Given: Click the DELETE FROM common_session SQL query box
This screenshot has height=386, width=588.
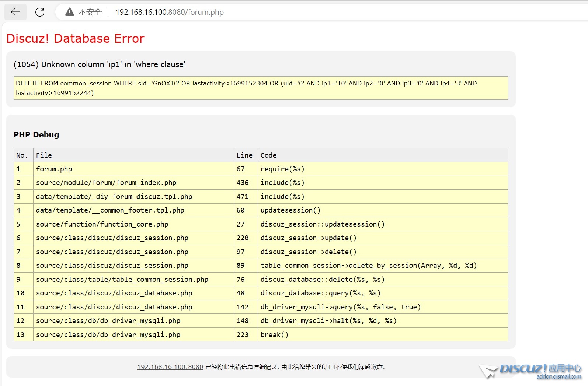Looking at the screenshot, I should point(261,88).
